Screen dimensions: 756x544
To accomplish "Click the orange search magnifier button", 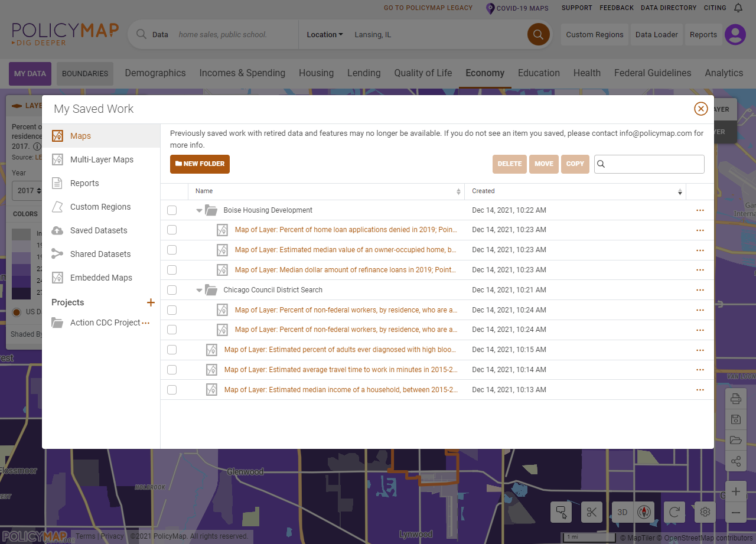I will (538, 34).
